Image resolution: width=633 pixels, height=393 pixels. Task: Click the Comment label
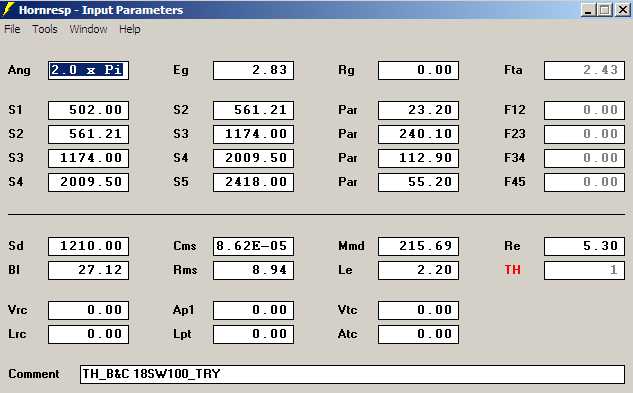pyautogui.click(x=34, y=374)
